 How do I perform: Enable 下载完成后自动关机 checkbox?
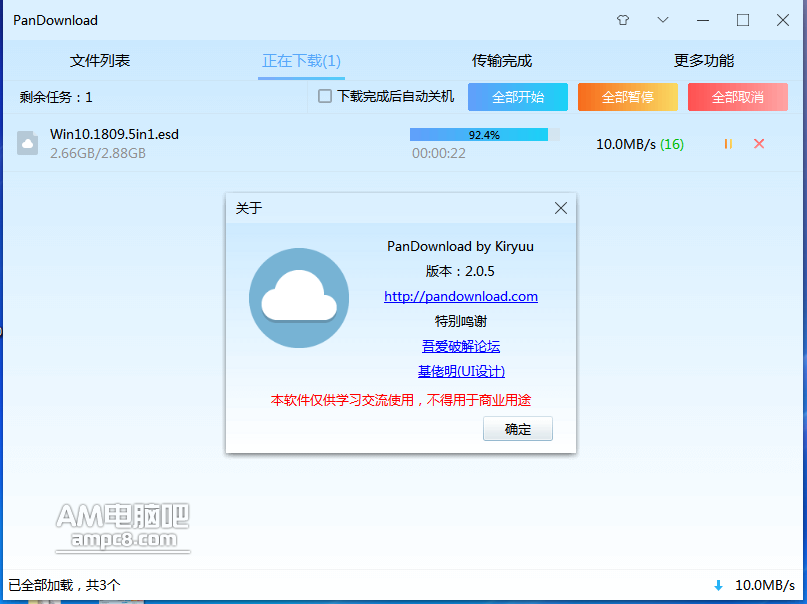[325, 96]
